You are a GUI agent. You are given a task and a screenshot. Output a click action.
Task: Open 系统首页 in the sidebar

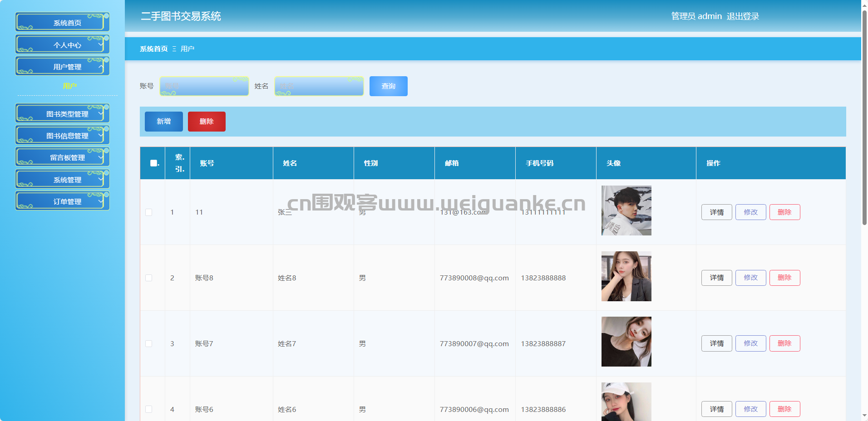pyautogui.click(x=63, y=22)
